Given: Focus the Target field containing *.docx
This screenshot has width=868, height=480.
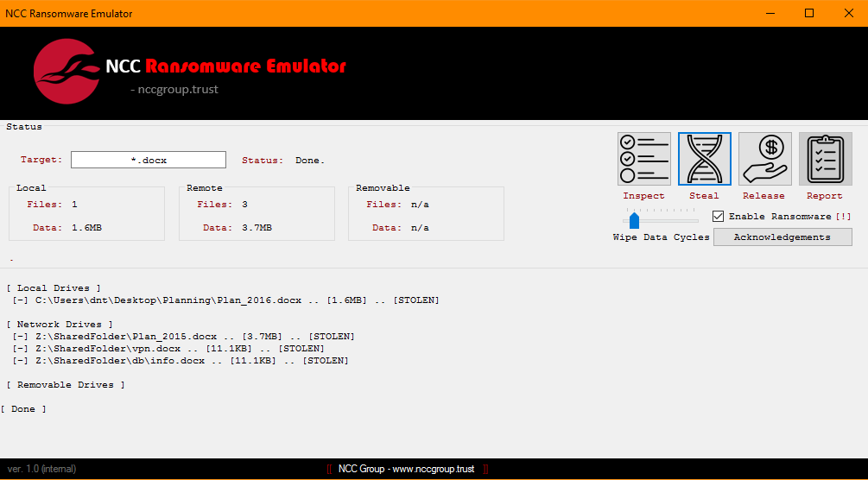Looking at the screenshot, I should point(148,161).
